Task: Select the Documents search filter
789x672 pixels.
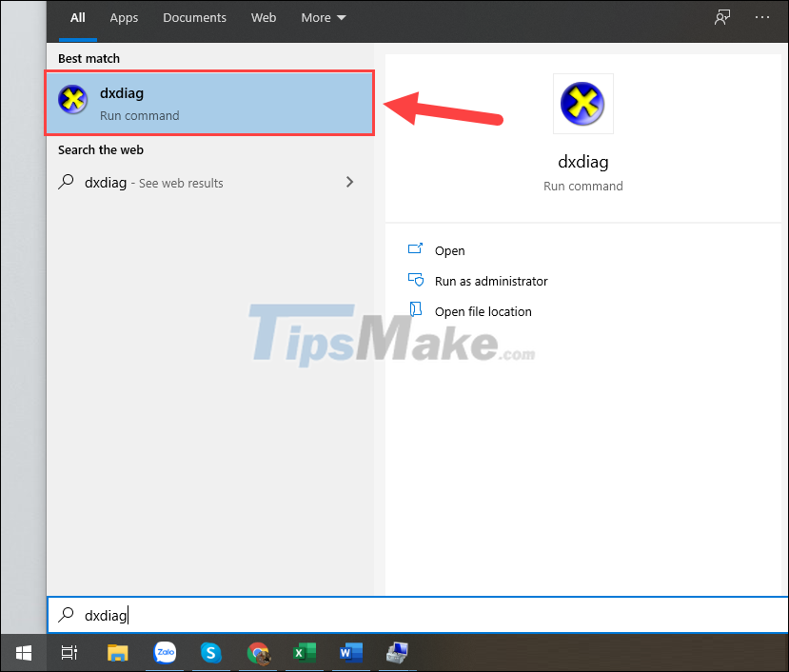Action: [x=194, y=17]
